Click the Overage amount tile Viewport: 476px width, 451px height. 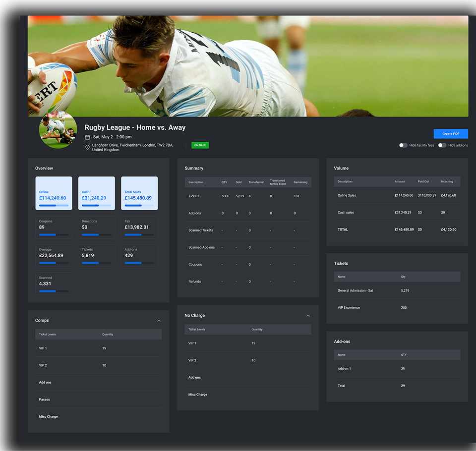click(54, 255)
